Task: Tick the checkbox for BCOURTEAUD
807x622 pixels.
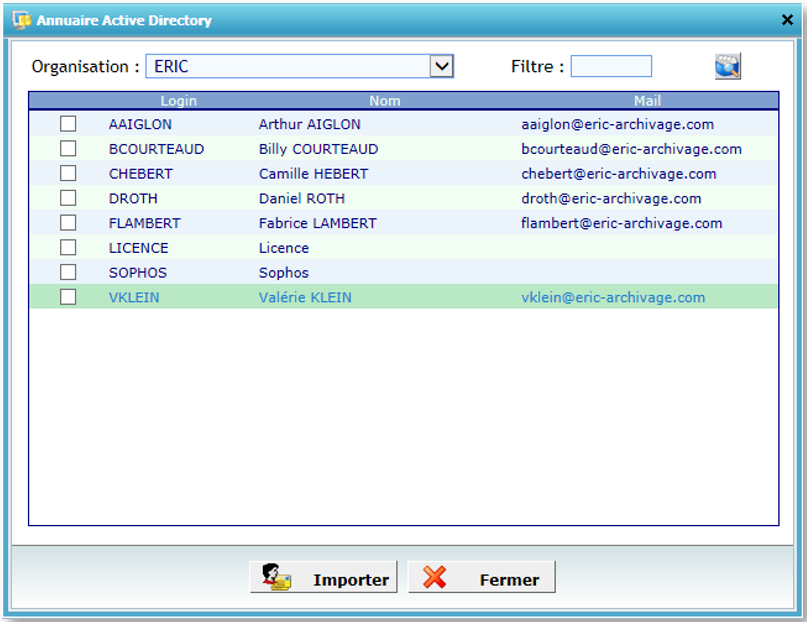Action: point(68,149)
